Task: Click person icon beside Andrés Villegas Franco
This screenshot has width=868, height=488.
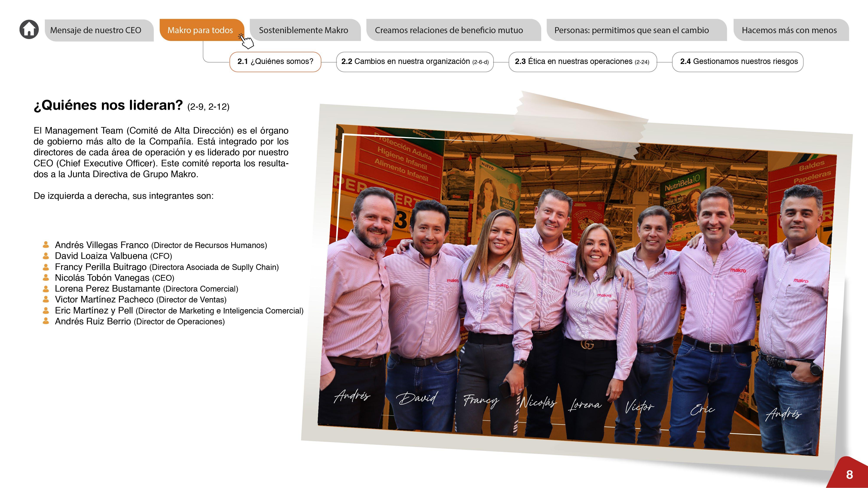Action: [46, 245]
